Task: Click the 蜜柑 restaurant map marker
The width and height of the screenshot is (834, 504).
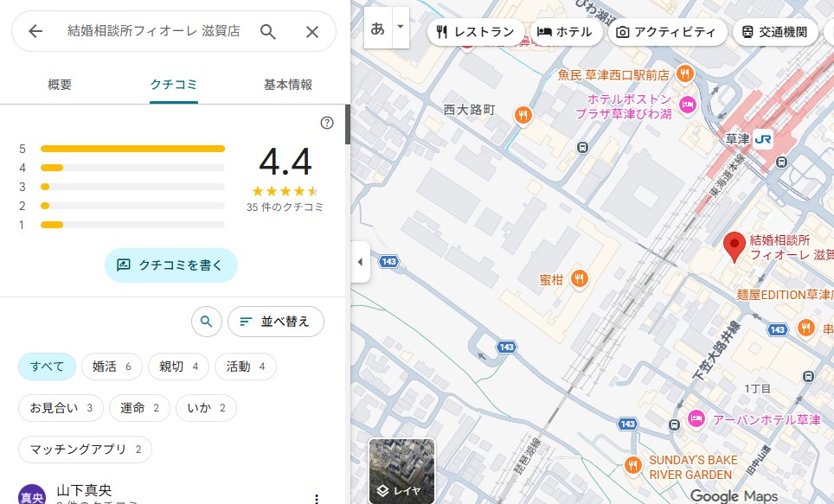Action: click(579, 278)
